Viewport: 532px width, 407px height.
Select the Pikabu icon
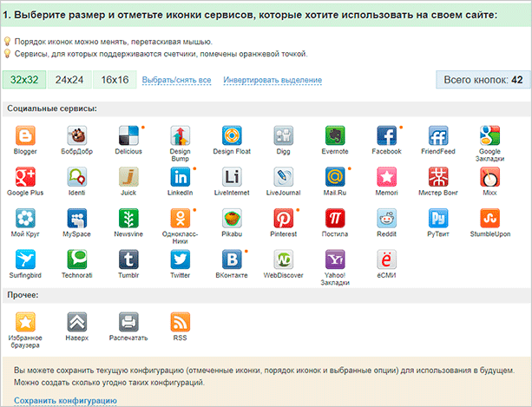coord(232,218)
